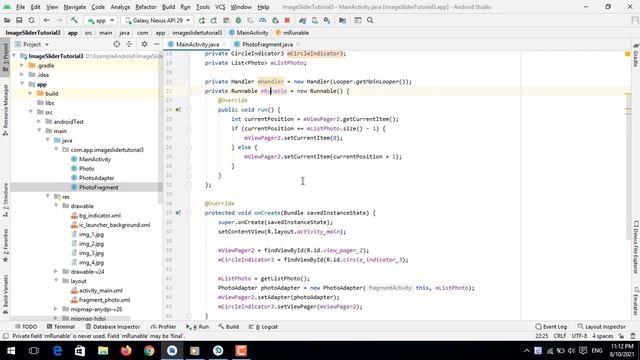Open Chrome from the Windows taskbar

(149, 351)
